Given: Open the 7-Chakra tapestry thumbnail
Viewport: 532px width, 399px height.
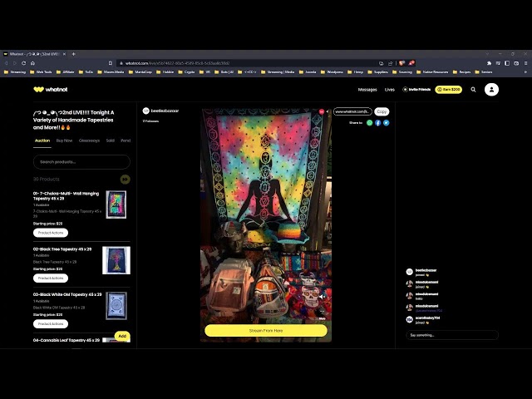Looking at the screenshot, I should (x=116, y=204).
